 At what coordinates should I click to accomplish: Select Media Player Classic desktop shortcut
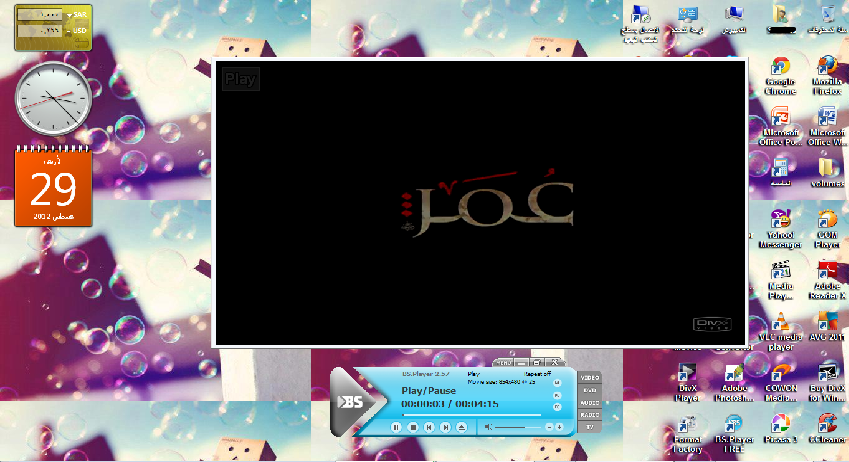tap(780, 281)
